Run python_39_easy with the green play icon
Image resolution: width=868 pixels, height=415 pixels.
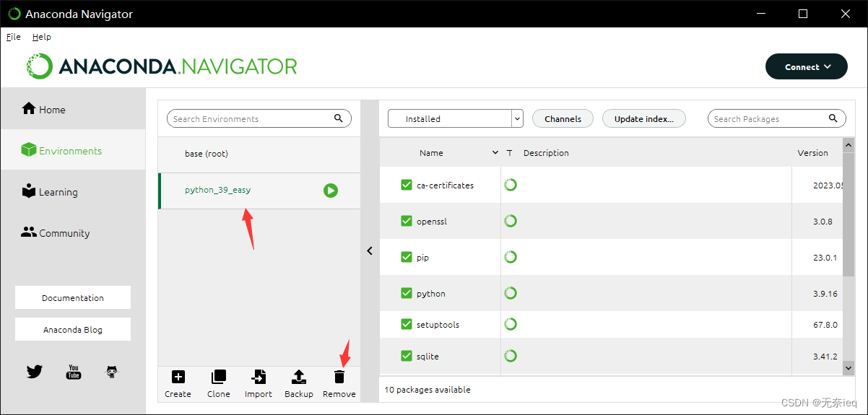(x=331, y=191)
